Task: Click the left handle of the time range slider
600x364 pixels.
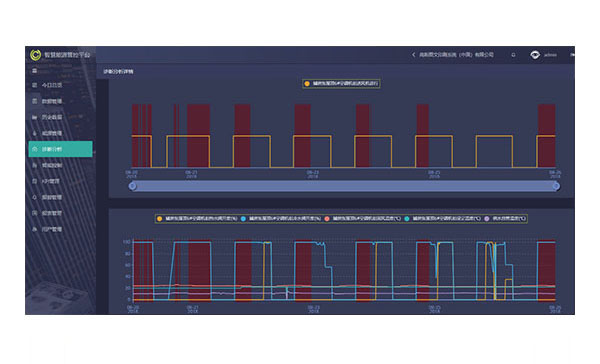Action: 132,186
